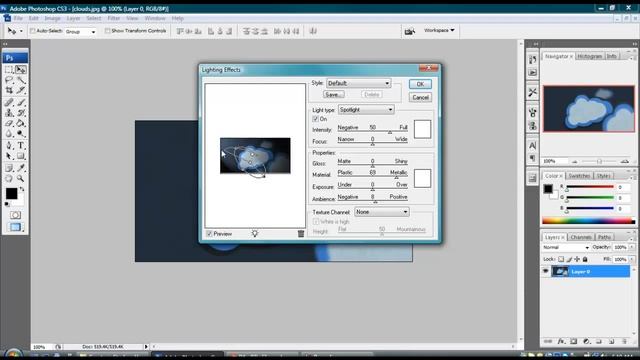The height and width of the screenshot is (360, 640).
Task: Click the Intensity slider handle
Action: click(390, 132)
